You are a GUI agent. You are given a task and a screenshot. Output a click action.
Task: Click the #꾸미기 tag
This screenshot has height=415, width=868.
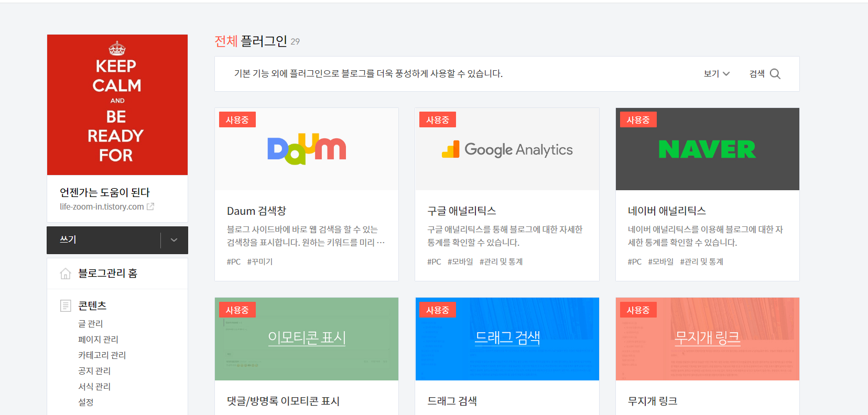coord(260,261)
